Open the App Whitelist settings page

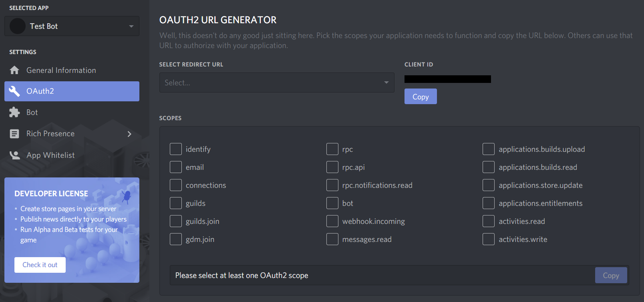pos(50,155)
